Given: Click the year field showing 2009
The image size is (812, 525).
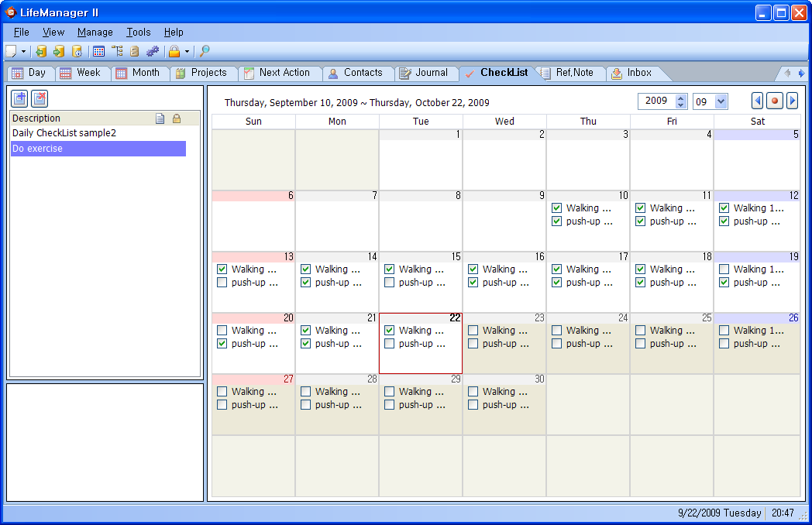Looking at the screenshot, I should click(656, 101).
